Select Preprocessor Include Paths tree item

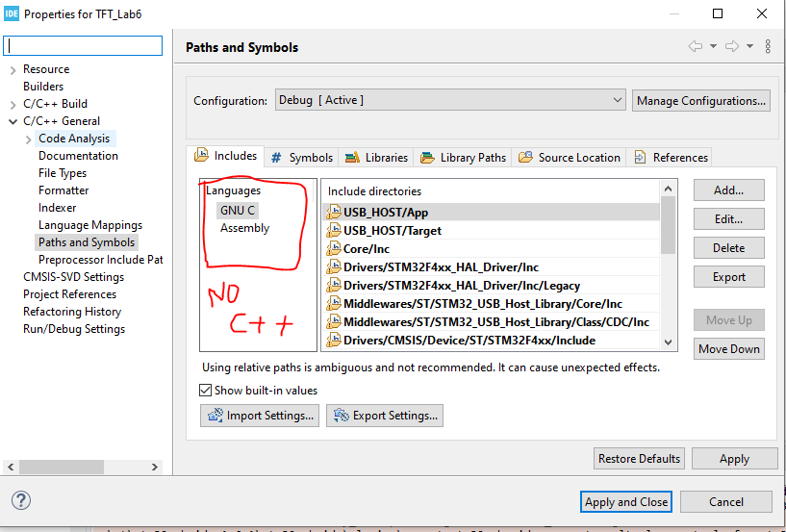pos(100,259)
